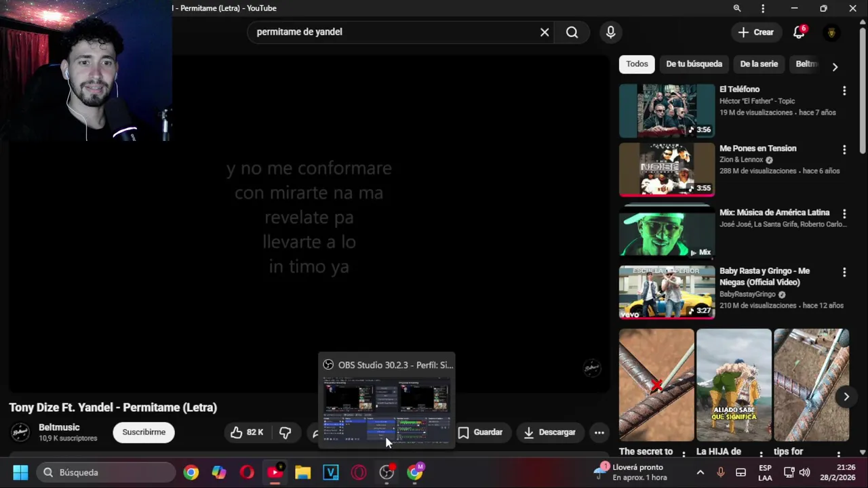This screenshot has width=868, height=488.
Task: Open "The secret to" Short thumbnail
Action: click(656, 385)
